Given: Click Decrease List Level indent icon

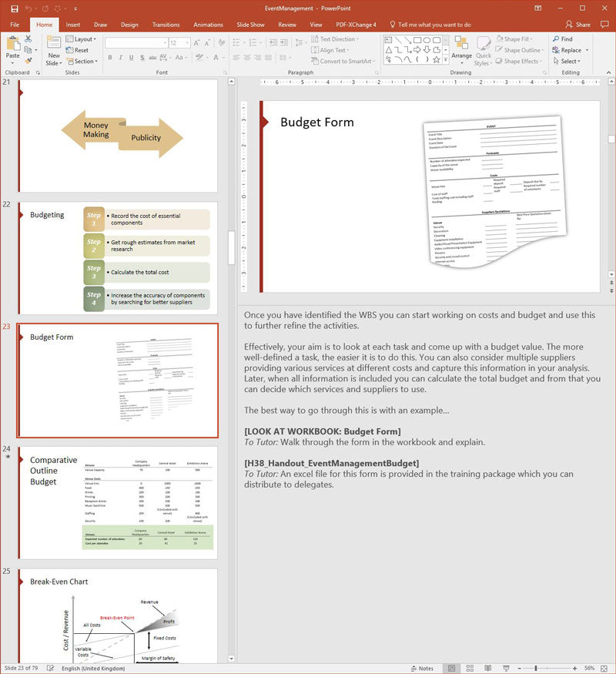Looking at the screenshot, I should [x=273, y=42].
